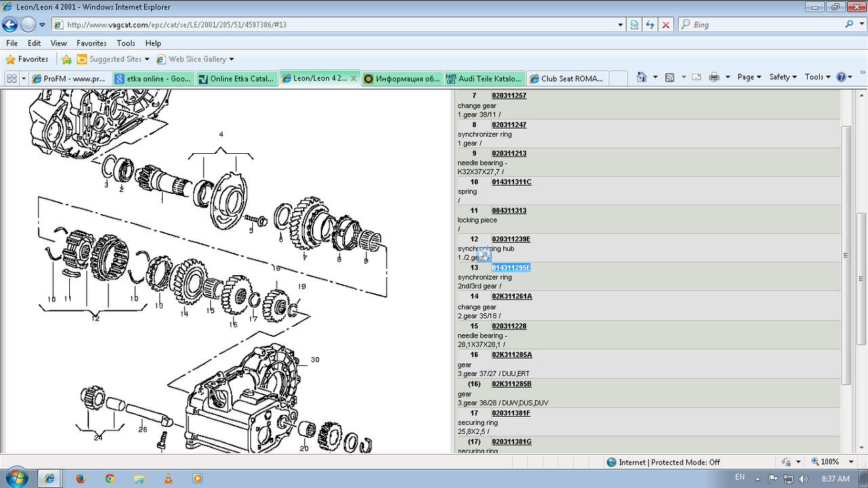Refresh the page using the toolbar icon
Viewport: 868px width, 488px height.
point(650,24)
